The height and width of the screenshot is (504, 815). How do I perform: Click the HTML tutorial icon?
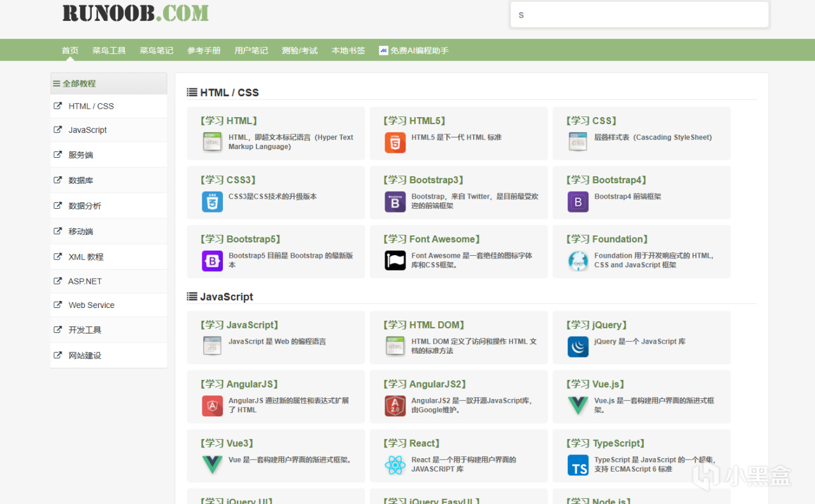(212, 142)
